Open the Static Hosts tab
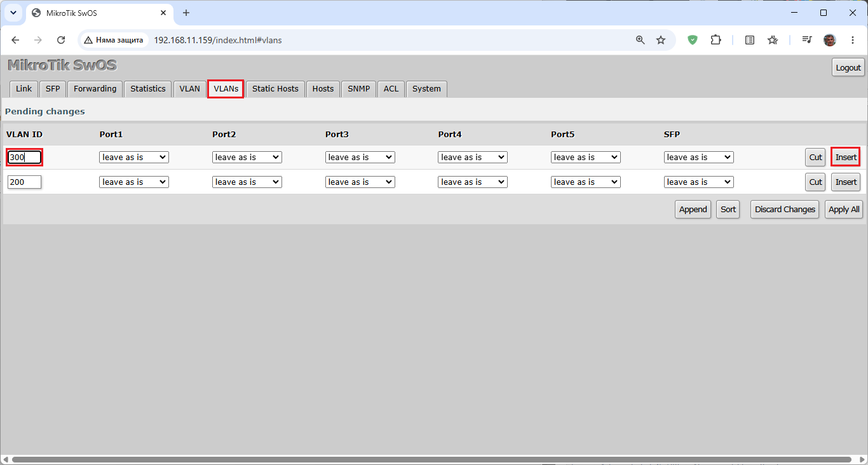 pyautogui.click(x=275, y=89)
